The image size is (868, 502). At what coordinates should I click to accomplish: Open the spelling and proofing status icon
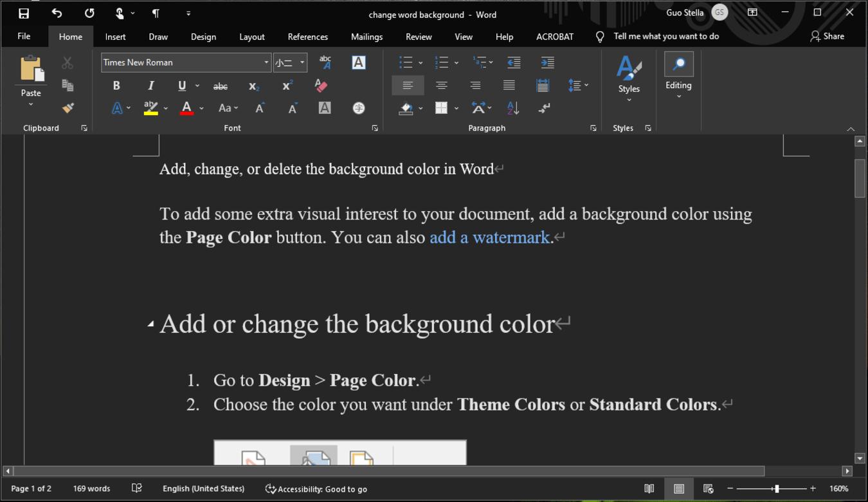(x=136, y=489)
